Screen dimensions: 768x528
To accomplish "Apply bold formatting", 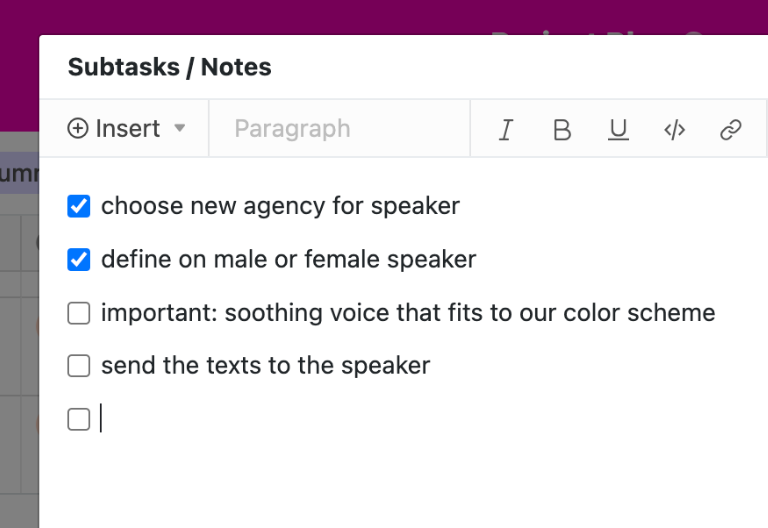I will point(562,129).
